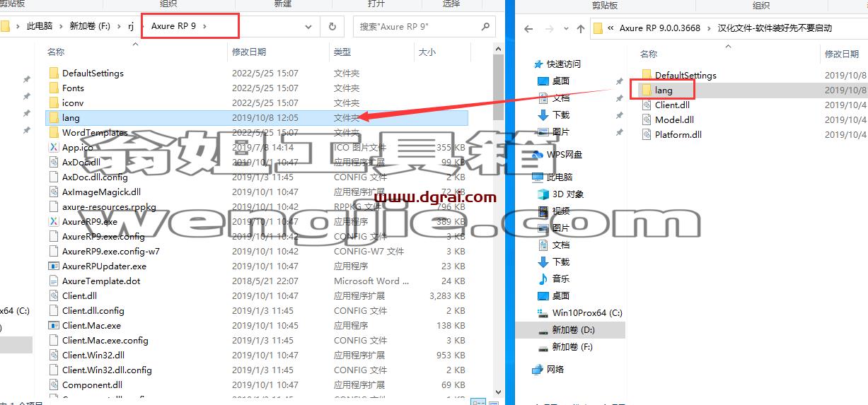Screen dimensions: 868x405
Task: Go up one level in right window
Action: coord(580,28)
